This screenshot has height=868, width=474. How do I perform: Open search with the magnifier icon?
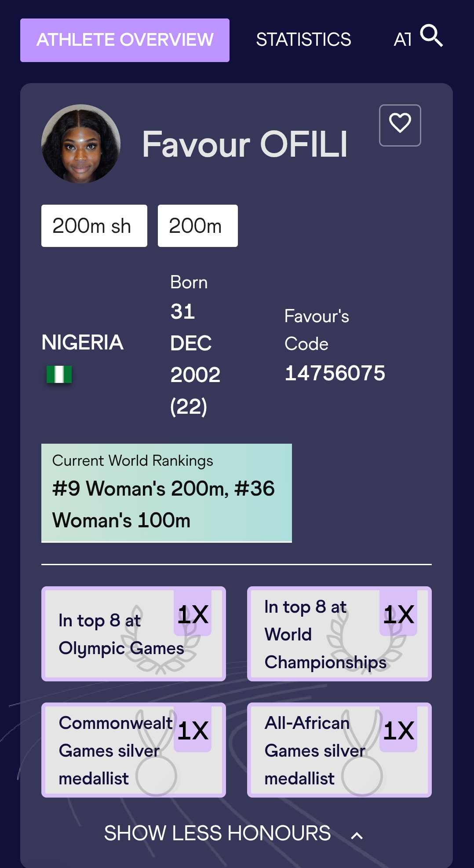tap(431, 36)
